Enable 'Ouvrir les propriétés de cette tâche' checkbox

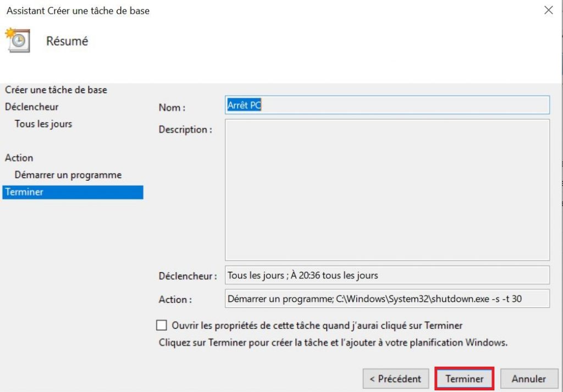(x=161, y=325)
